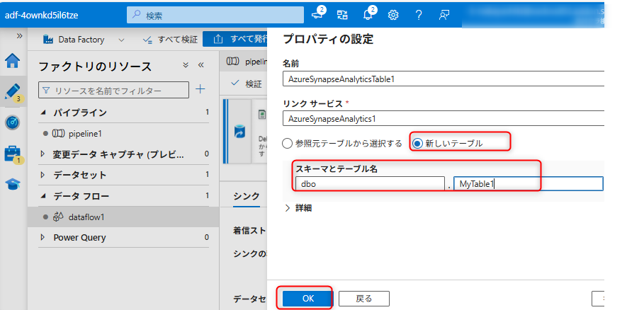Collapse the Factory Resources pane double-left icon
This screenshot has height=310, width=644.
pos(200,65)
